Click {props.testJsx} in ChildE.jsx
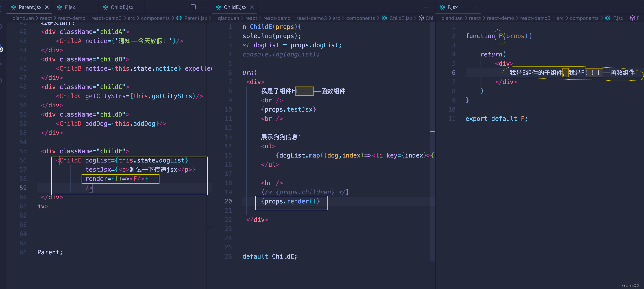Screen dimensions: 644x289 [288, 109]
